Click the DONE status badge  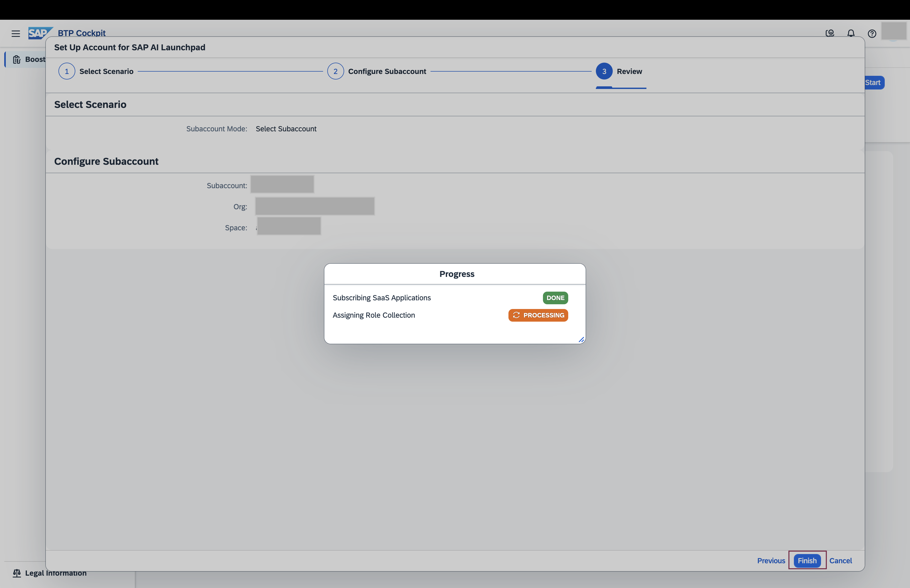pos(555,298)
